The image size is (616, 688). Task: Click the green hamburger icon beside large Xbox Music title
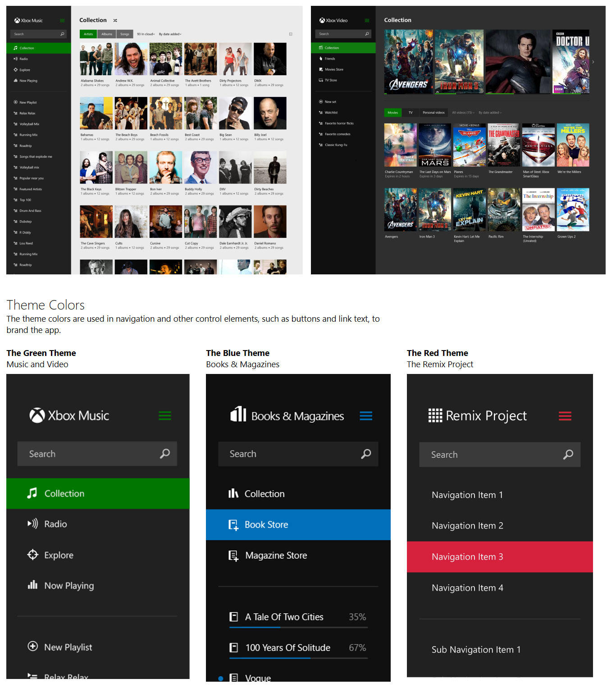(x=165, y=415)
